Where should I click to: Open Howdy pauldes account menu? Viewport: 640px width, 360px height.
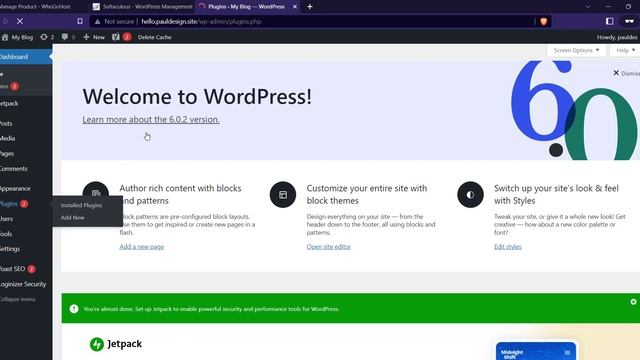[x=617, y=37]
